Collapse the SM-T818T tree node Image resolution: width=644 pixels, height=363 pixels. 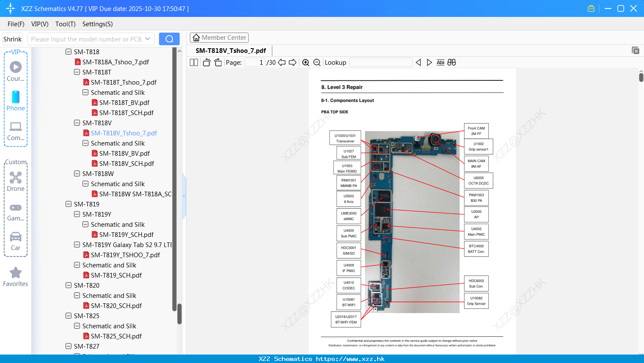tap(77, 72)
